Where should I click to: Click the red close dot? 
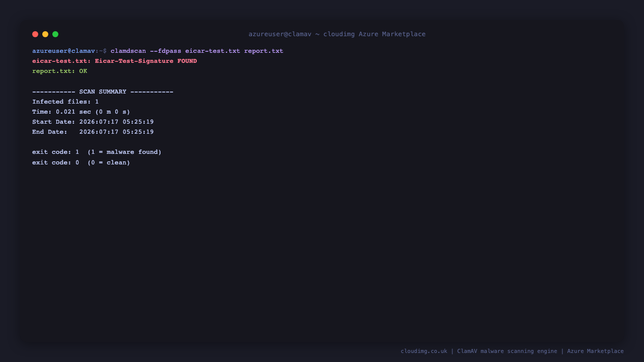tap(35, 34)
